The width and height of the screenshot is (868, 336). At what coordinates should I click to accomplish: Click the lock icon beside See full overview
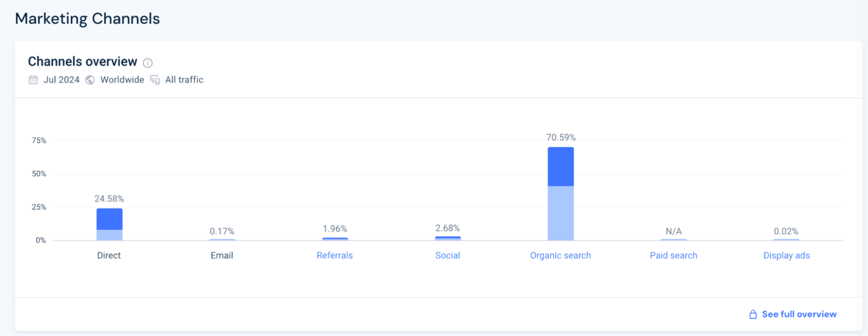[x=753, y=314]
